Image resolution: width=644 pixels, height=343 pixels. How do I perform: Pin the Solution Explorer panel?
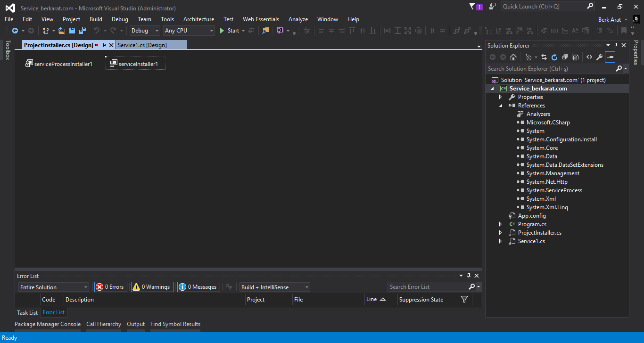[x=616, y=46]
